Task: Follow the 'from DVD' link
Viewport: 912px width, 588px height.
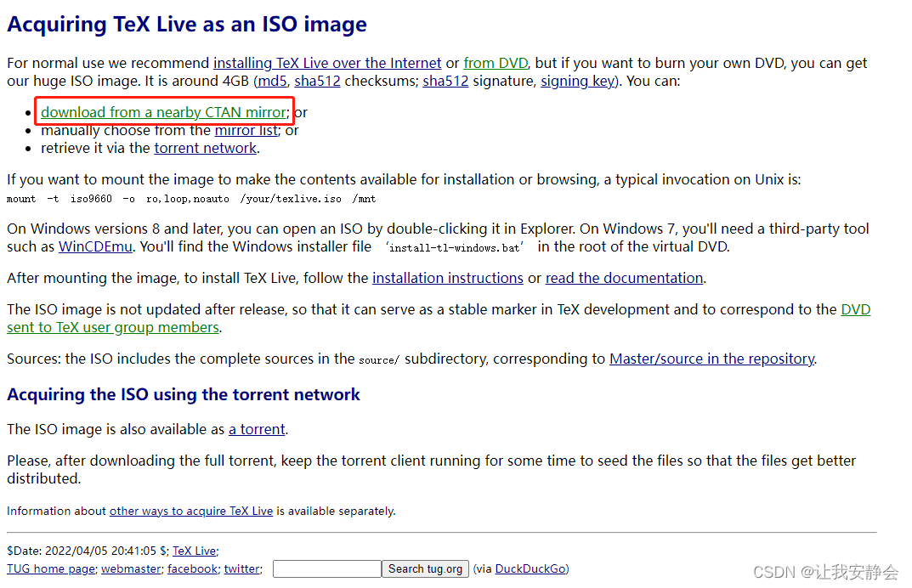Action: pyautogui.click(x=496, y=63)
